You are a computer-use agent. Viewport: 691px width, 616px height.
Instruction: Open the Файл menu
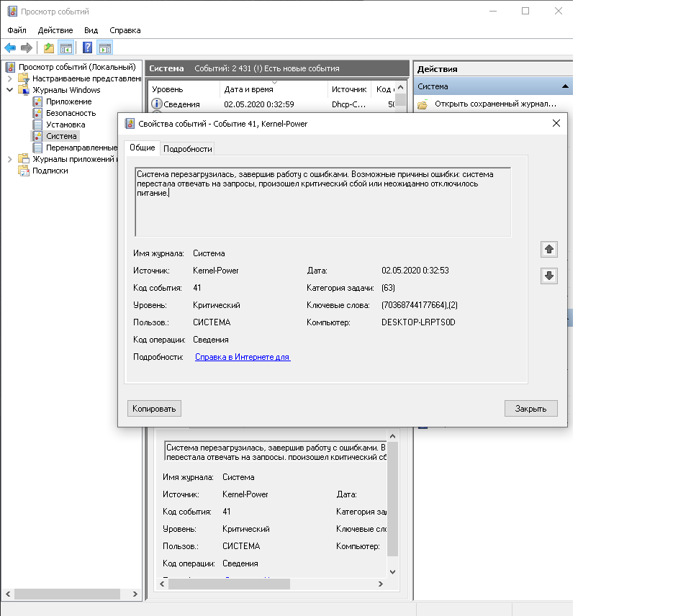[x=17, y=30]
